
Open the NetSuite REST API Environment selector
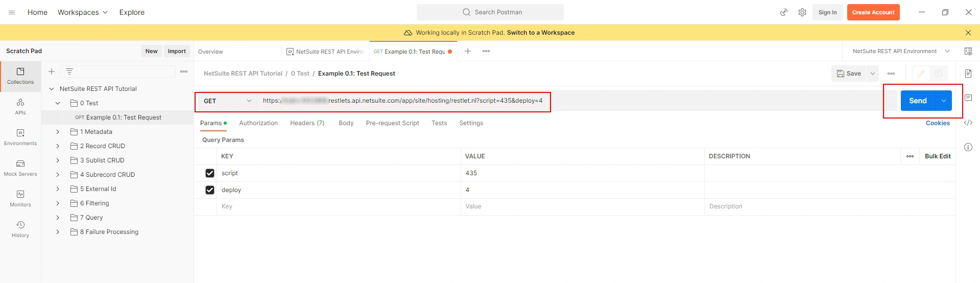pyautogui.click(x=900, y=51)
